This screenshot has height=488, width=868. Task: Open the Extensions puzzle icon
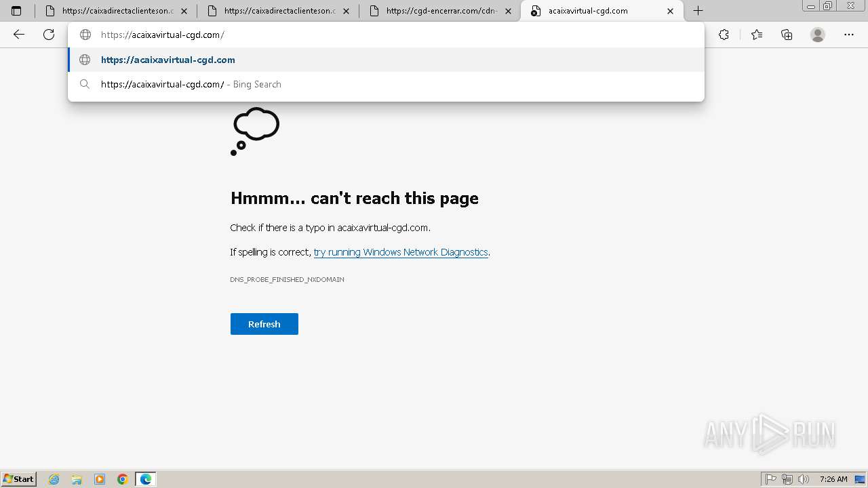point(724,35)
